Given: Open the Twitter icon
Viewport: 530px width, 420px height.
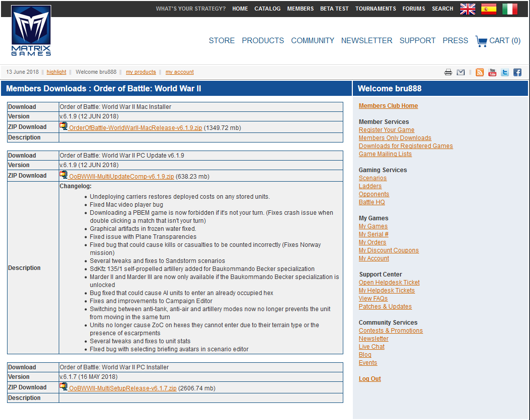Looking at the screenshot, I should point(505,72).
